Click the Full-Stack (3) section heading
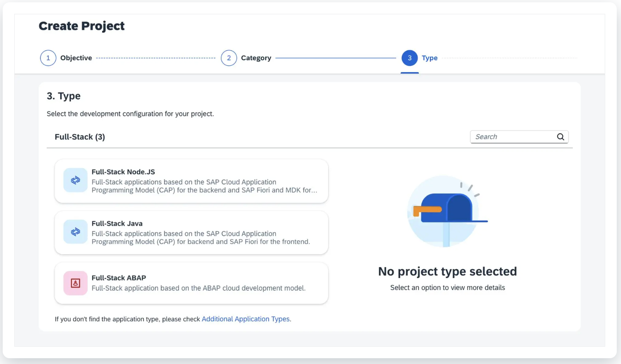The image size is (621, 364). 80,137
